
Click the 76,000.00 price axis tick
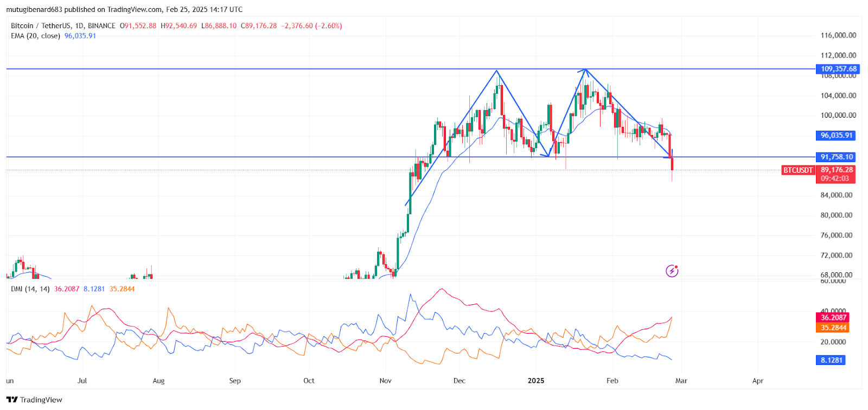(x=837, y=235)
